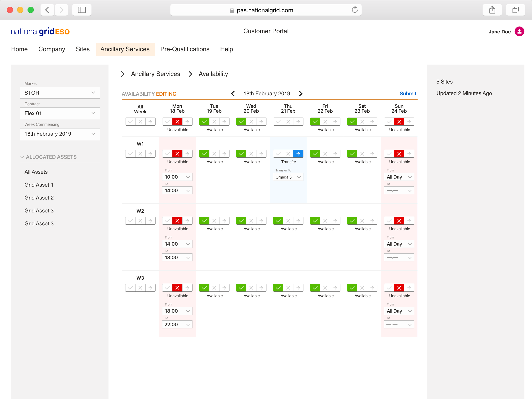Click the browser back arrow

pos(47,10)
